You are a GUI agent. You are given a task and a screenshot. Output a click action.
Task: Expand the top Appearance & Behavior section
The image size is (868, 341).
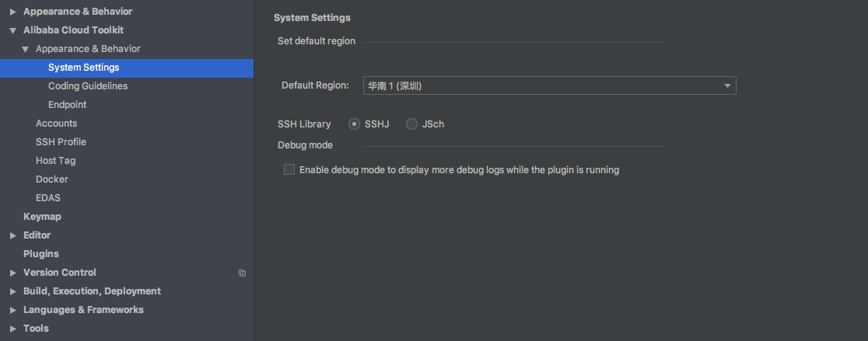point(12,12)
